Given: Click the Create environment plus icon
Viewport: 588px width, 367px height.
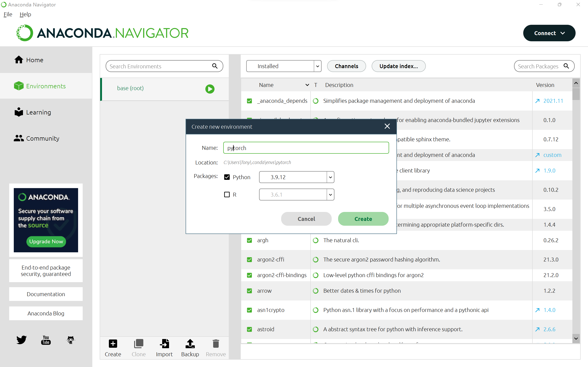Looking at the screenshot, I should (x=113, y=344).
